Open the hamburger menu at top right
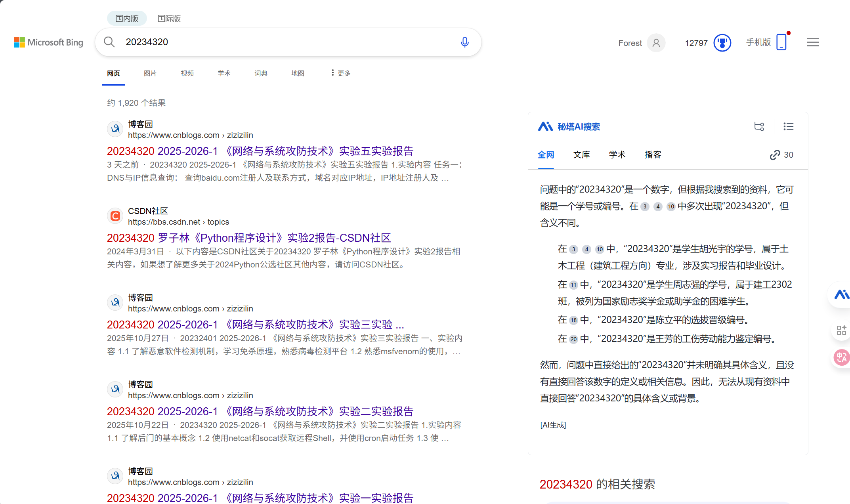The width and height of the screenshot is (850, 504). click(x=813, y=42)
